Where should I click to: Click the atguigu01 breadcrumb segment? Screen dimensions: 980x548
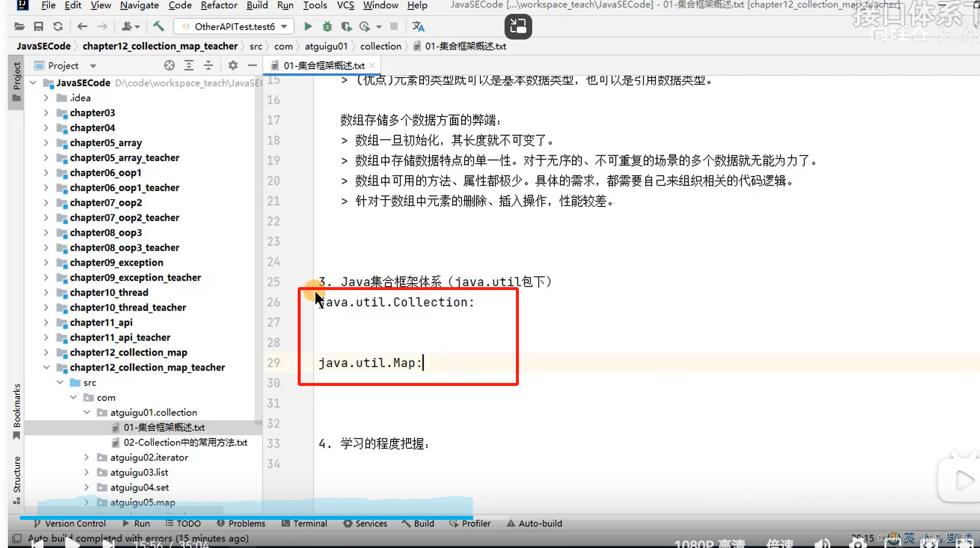[x=326, y=46]
